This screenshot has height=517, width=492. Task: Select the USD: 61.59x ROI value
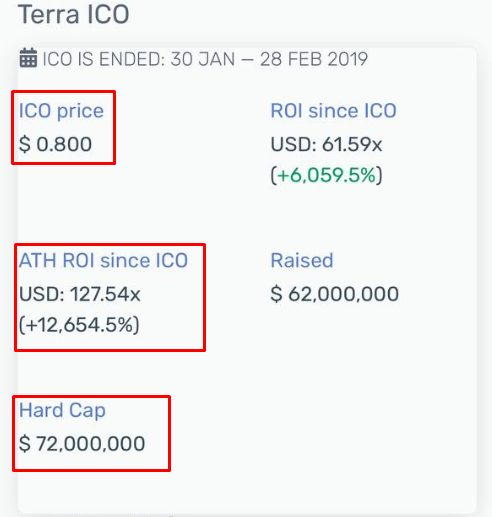coord(326,144)
